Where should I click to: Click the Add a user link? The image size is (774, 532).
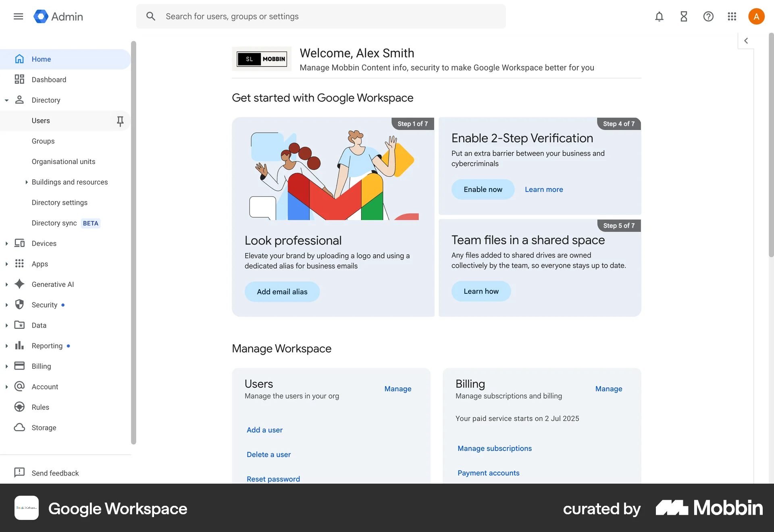[x=264, y=430]
